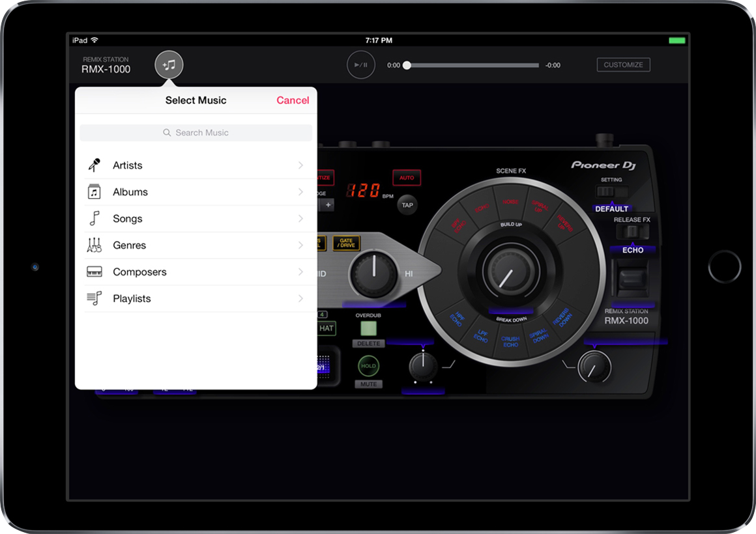Select NOISE in Scene FX wheel
The width and height of the screenshot is (756, 534).
(510, 202)
